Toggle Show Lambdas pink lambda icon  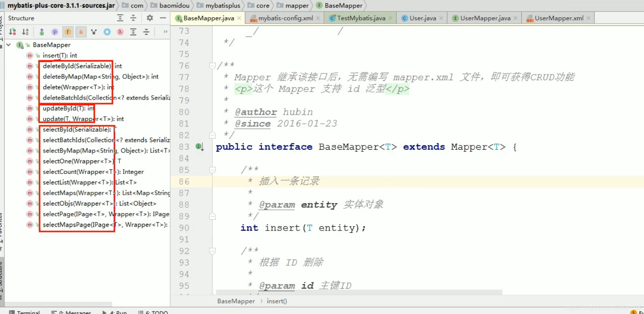(120, 32)
